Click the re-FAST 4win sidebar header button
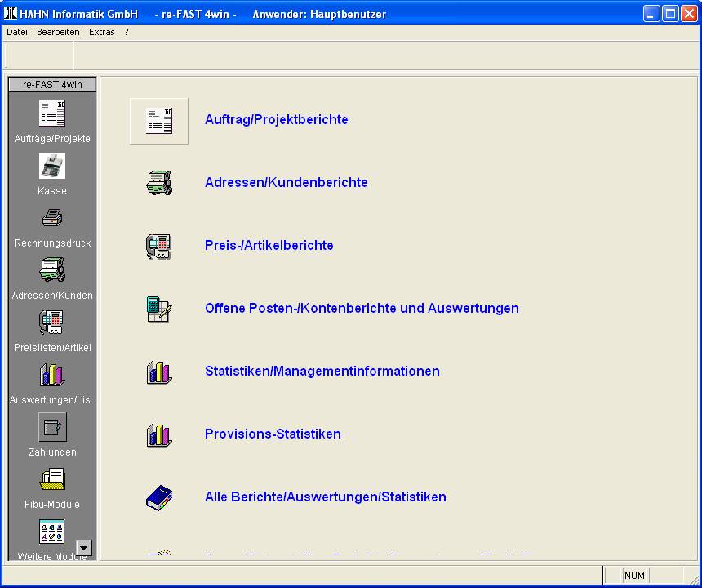The image size is (702, 588). [x=52, y=85]
